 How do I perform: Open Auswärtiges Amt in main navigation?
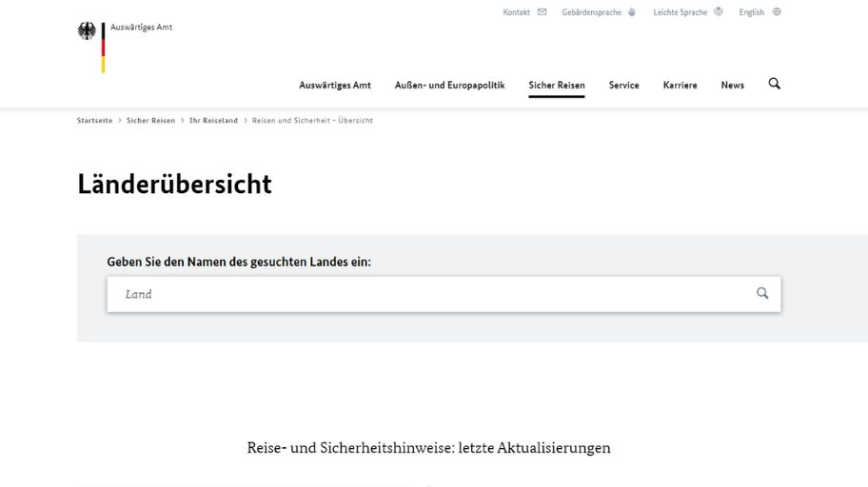point(335,86)
